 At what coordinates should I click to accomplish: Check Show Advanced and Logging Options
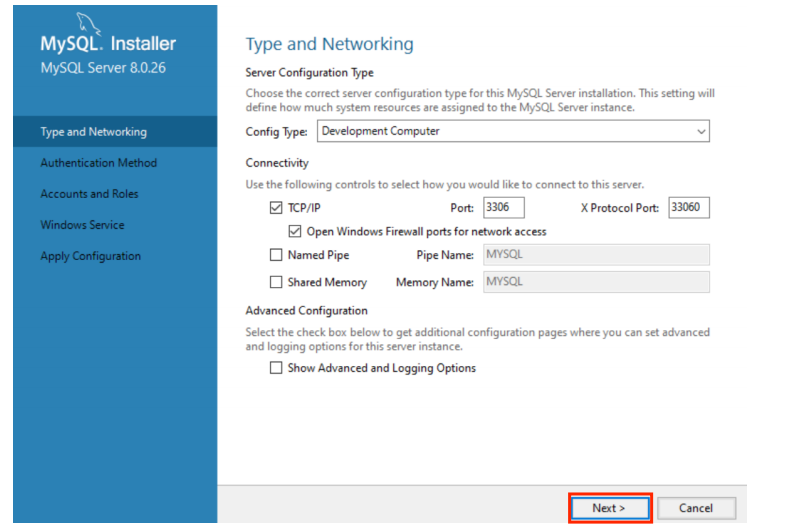click(x=276, y=368)
